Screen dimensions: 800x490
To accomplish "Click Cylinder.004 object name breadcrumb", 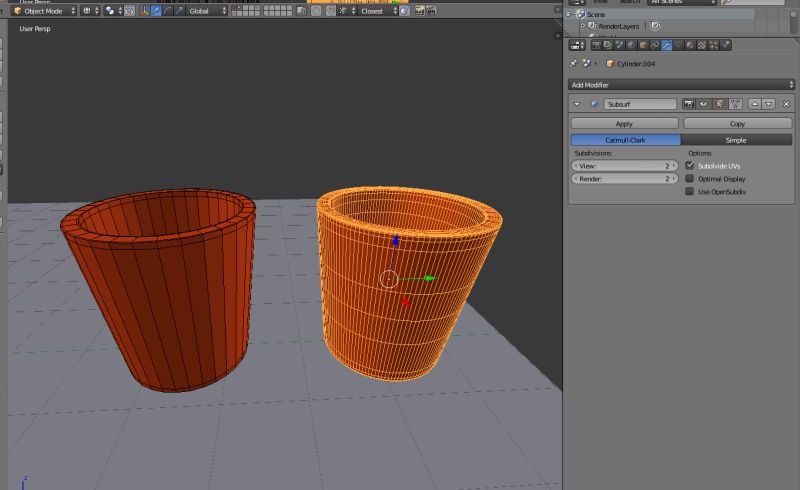I will coord(636,64).
